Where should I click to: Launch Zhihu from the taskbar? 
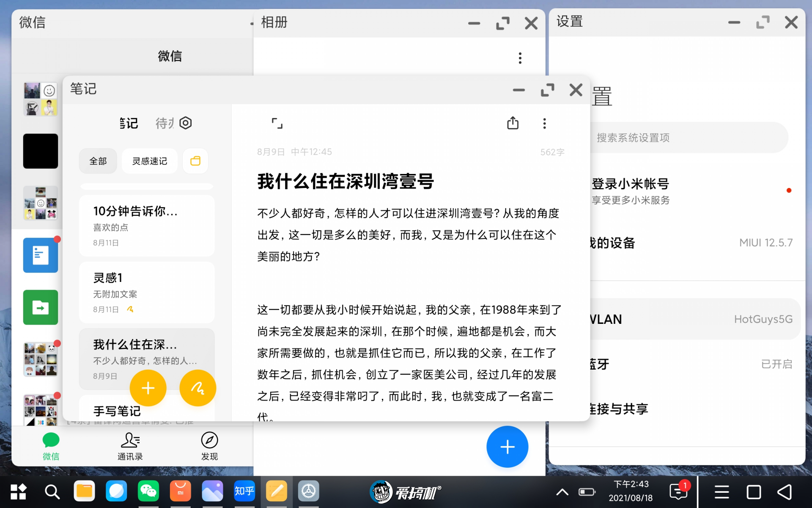[244, 491]
